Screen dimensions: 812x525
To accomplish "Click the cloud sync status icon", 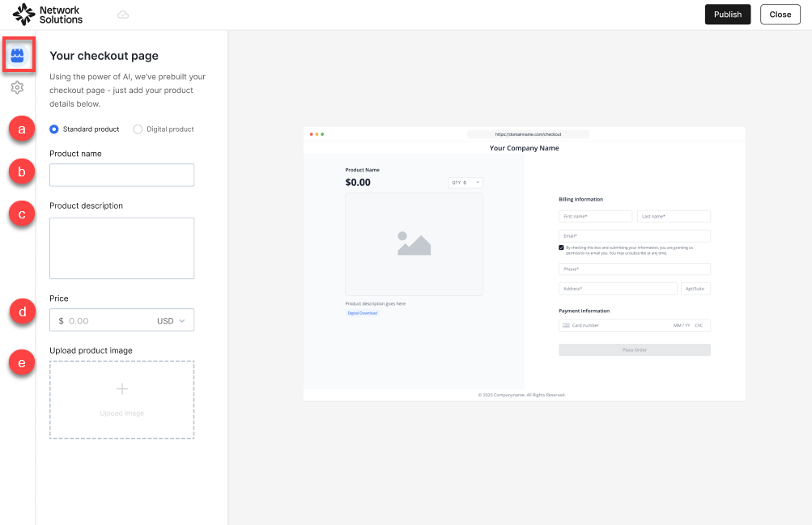I will [123, 15].
